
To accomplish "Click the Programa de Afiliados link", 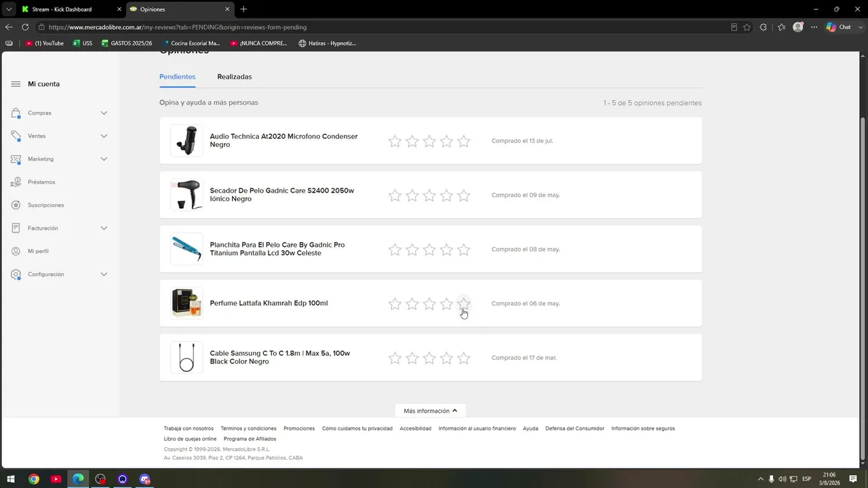I will click(250, 439).
